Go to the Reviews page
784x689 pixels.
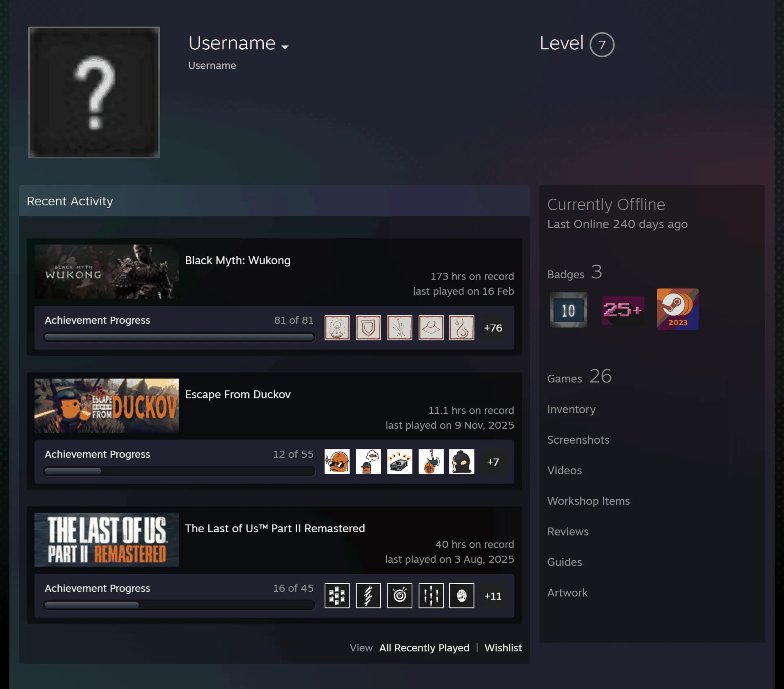click(x=568, y=531)
